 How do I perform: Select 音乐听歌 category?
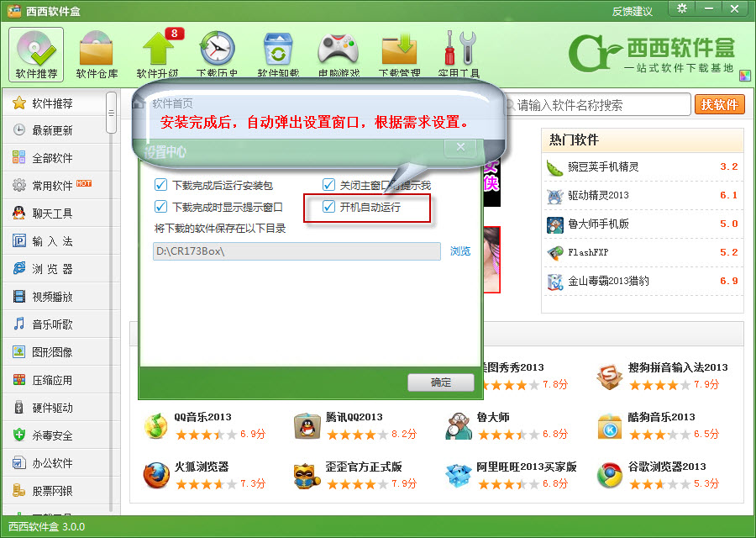pos(55,324)
